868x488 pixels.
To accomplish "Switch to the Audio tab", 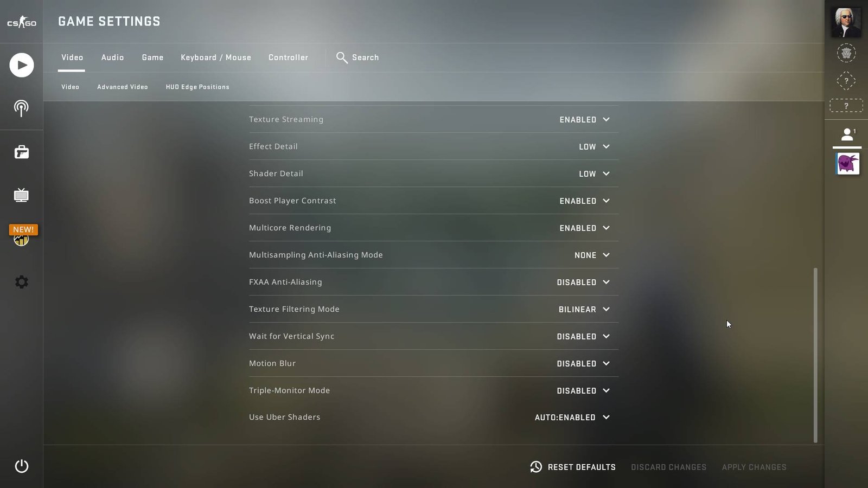I will tap(112, 57).
